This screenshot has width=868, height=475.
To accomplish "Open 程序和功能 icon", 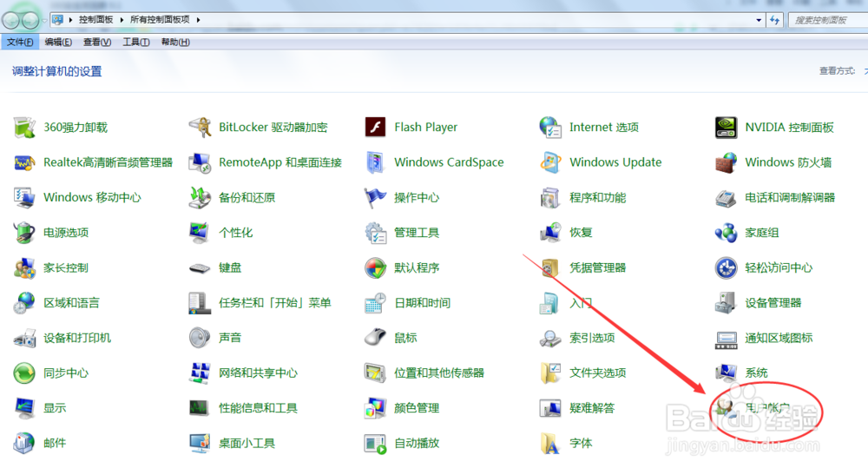I will click(x=551, y=198).
